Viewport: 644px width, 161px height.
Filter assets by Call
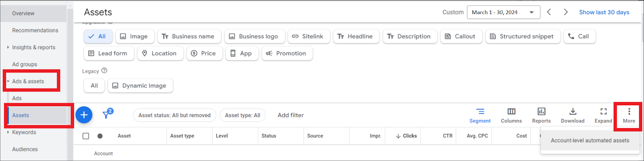coord(579,36)
